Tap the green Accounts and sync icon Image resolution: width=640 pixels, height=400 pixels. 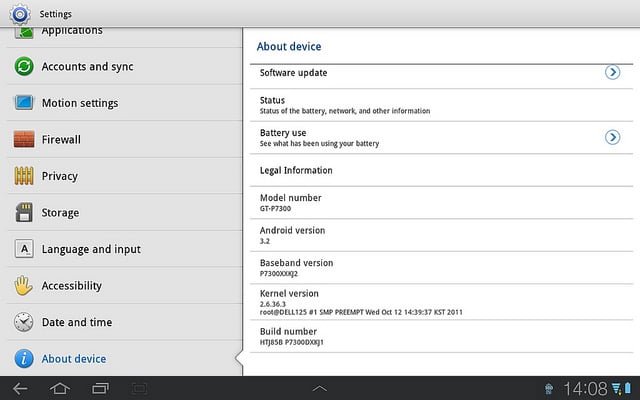(24, 66)
